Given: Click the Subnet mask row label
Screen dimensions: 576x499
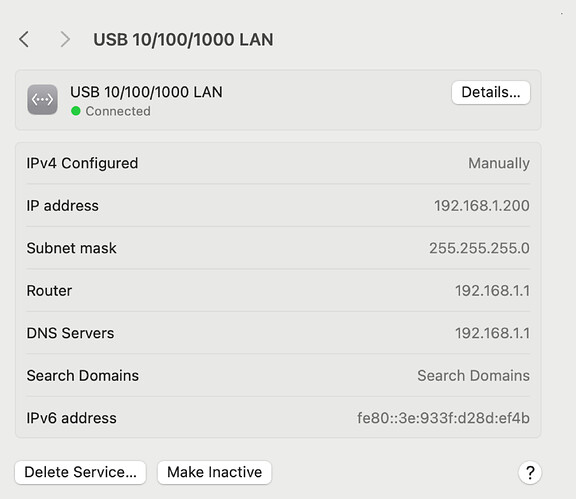Looking at the screenshot, I should click(72, 248).
